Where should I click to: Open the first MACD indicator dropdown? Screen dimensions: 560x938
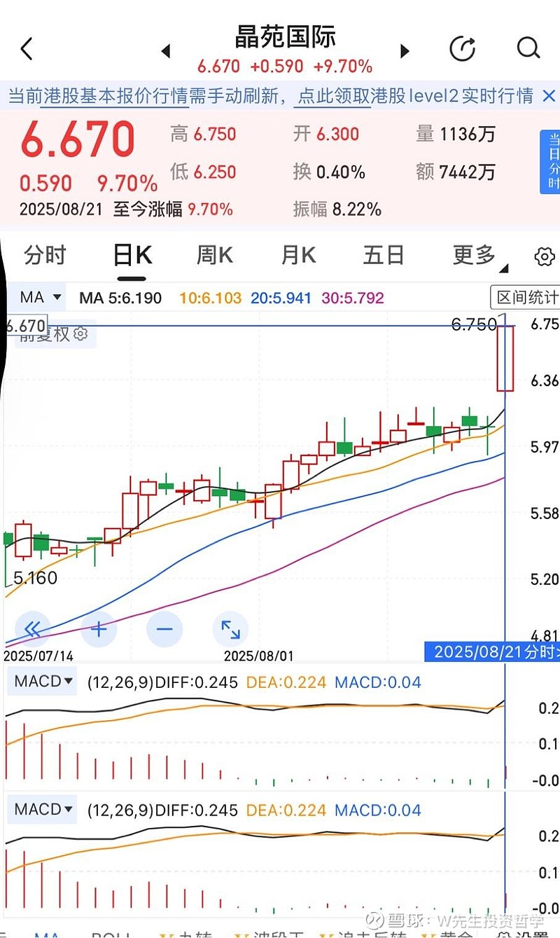tap(43, 682)
